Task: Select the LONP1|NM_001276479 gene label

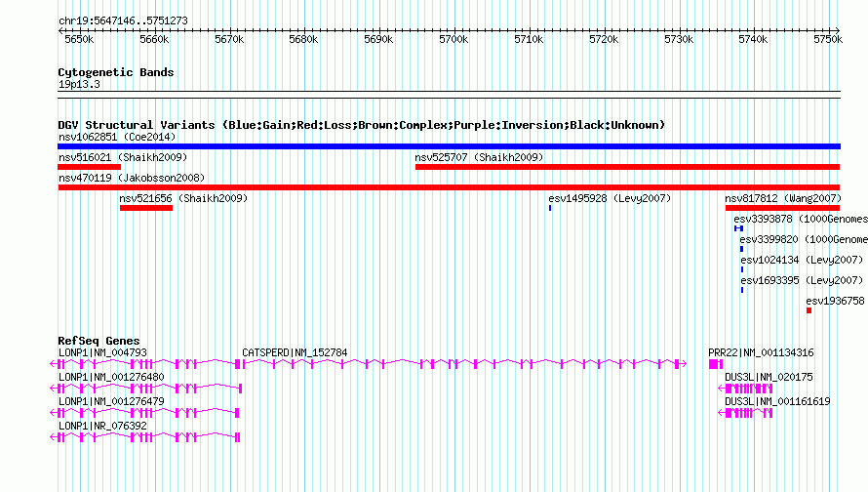Action: tap(111, 401)
